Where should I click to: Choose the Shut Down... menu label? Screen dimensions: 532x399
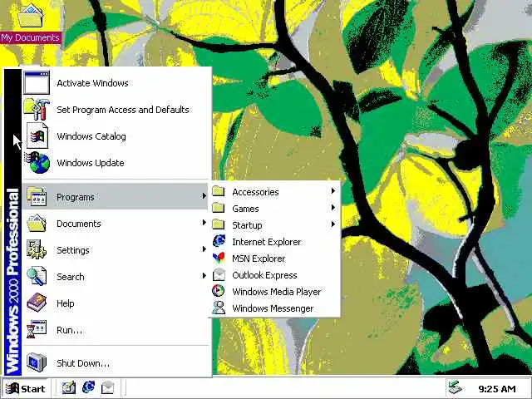coord(83,363)
